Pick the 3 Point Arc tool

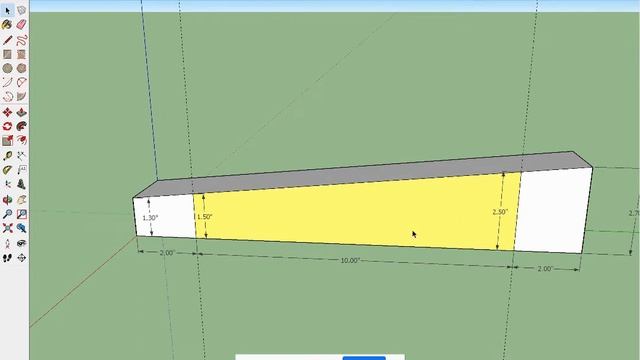7,97
